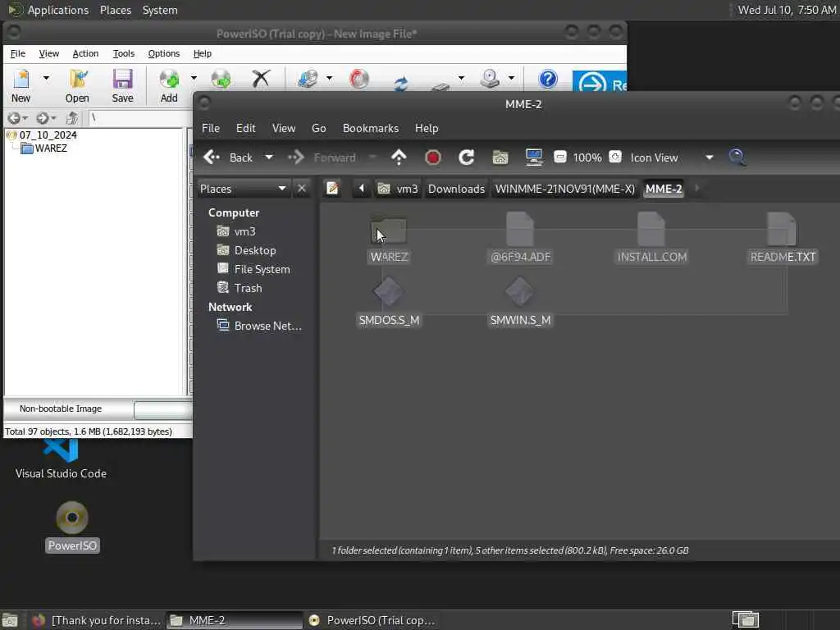Click PowerISO up folder icon
The image size is (840, 630).
pos(72,118)
